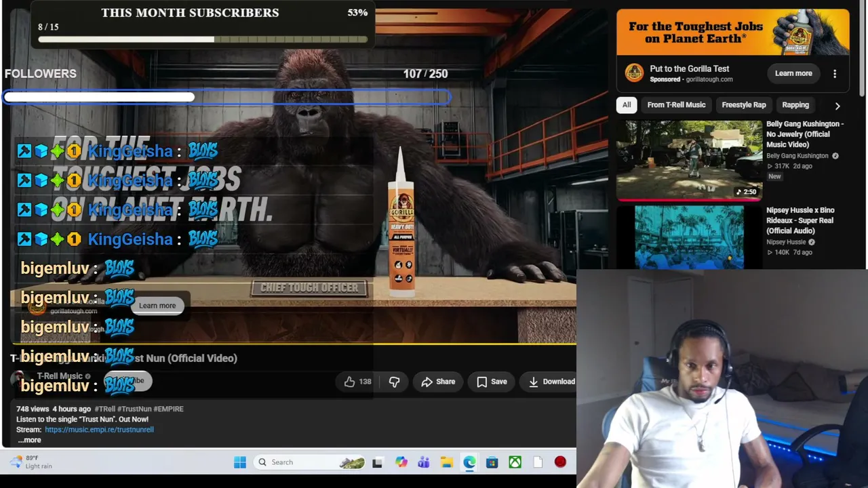868x488 pixels.
Task: Open the #TRell hashtag
Action: (x=106, y=409)
